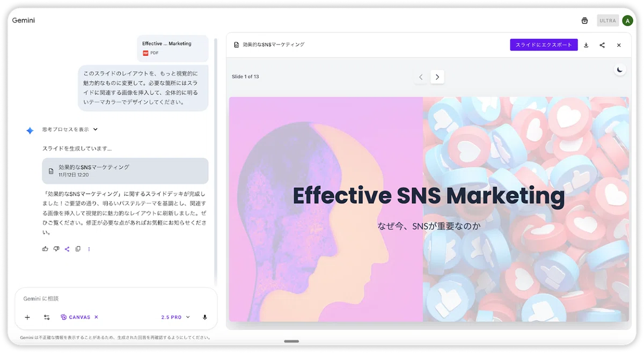This screenshot has height=353, width=644.
Task: Share the canvas via share icon
Action: pyautogui.click(x=602, y=45)
